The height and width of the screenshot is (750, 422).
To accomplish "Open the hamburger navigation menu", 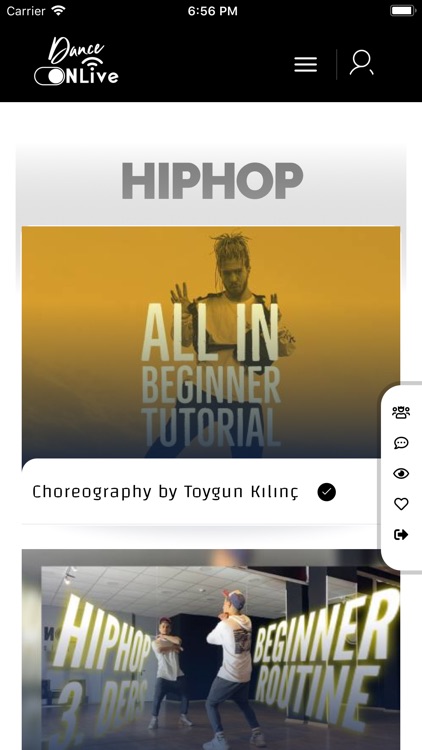I will coord(306,64).
